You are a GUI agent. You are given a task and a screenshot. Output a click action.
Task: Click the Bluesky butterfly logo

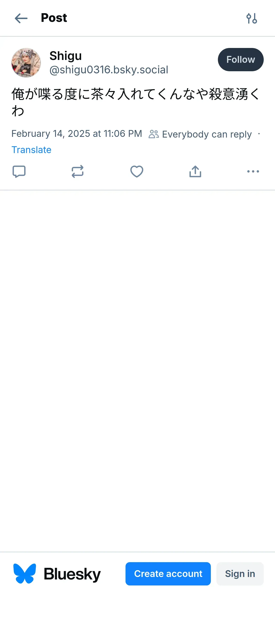point(25,573)
